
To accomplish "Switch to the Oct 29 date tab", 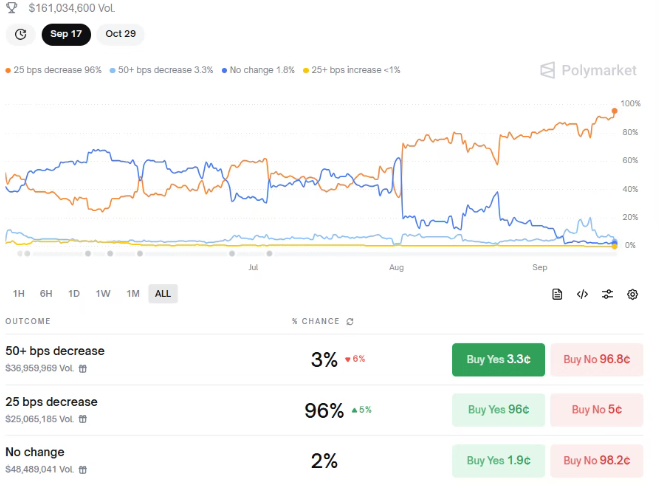I will 120,34.
